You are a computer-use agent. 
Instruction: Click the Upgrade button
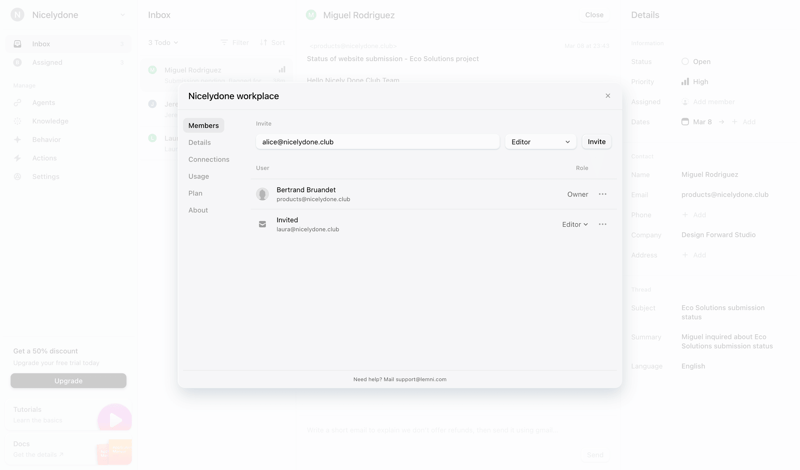click(68, 381)
